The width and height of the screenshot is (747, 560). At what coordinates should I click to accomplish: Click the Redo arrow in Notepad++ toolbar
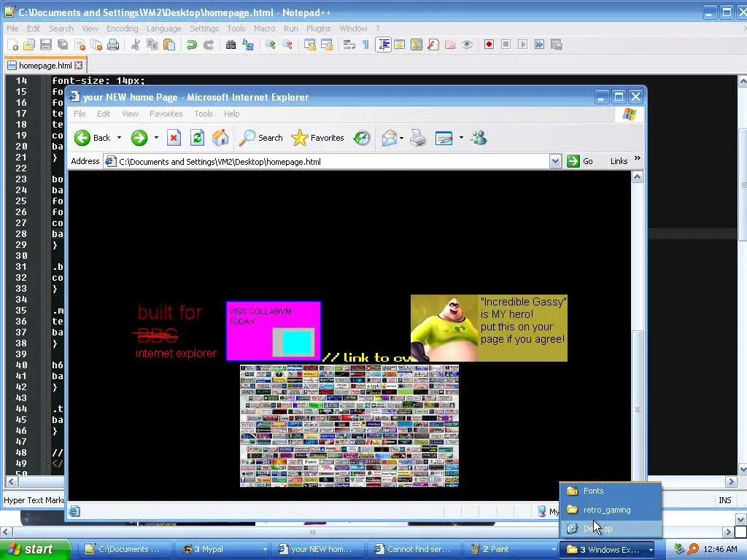(208, 44)
